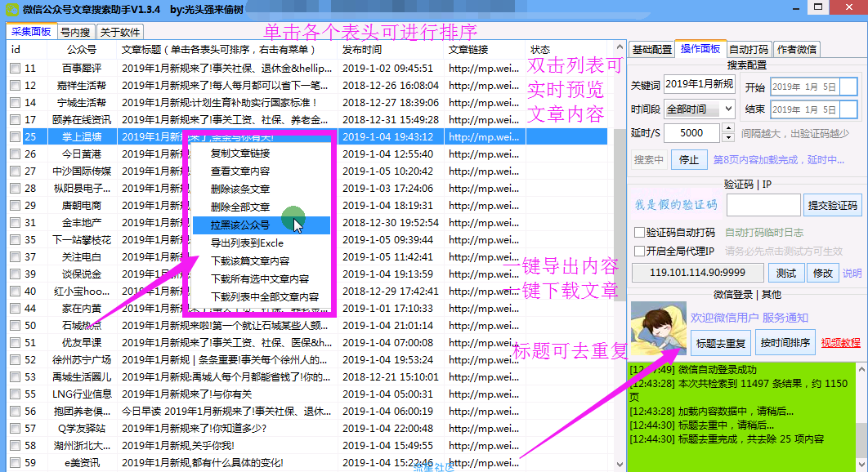Increase 延时/S value with up arrow

point(728,128)
